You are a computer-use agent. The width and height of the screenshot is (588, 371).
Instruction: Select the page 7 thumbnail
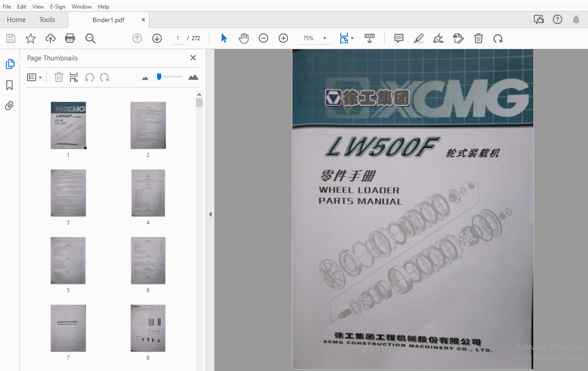pyautogui.click(x=68, y=328)
